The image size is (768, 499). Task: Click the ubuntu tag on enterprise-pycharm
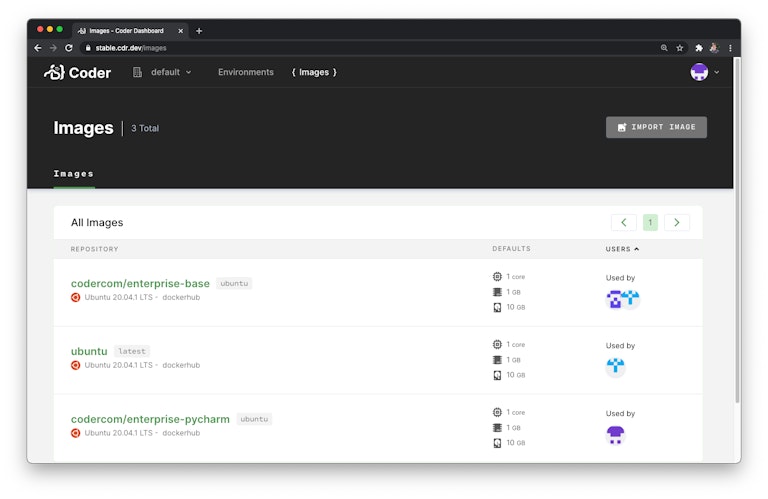(254, 419)
